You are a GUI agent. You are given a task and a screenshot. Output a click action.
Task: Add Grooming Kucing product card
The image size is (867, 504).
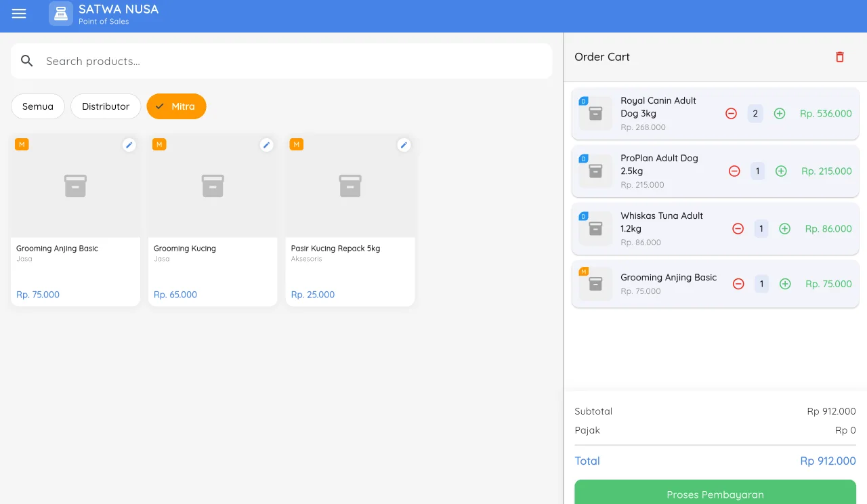click(213, 219)
